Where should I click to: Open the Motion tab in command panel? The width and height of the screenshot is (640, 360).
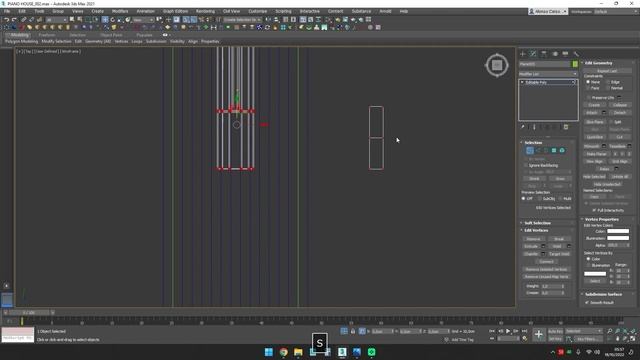(555, 54)
